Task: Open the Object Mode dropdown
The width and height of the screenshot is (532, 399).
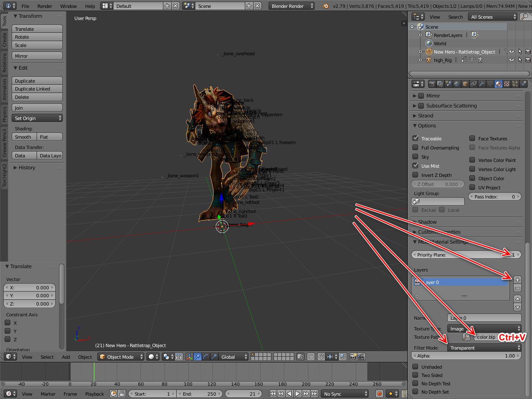Action: click(121, 357)
